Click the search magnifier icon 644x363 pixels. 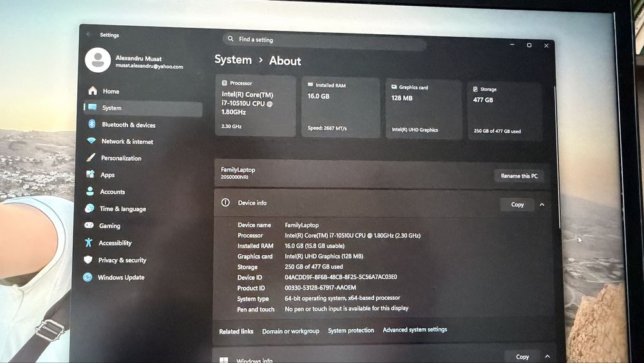click(x=231, y=39)
